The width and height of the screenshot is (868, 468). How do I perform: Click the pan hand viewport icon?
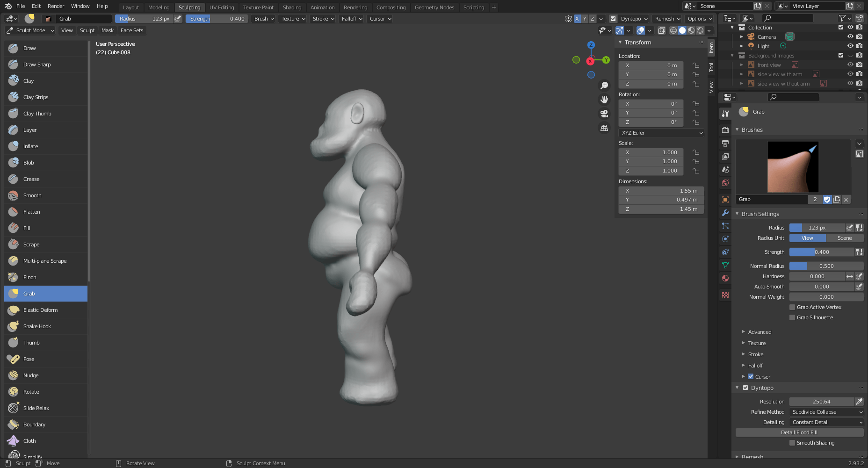[x=604, y=100]
